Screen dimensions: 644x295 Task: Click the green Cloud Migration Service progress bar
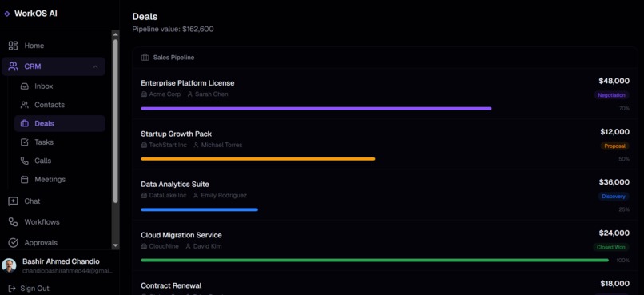375,260
